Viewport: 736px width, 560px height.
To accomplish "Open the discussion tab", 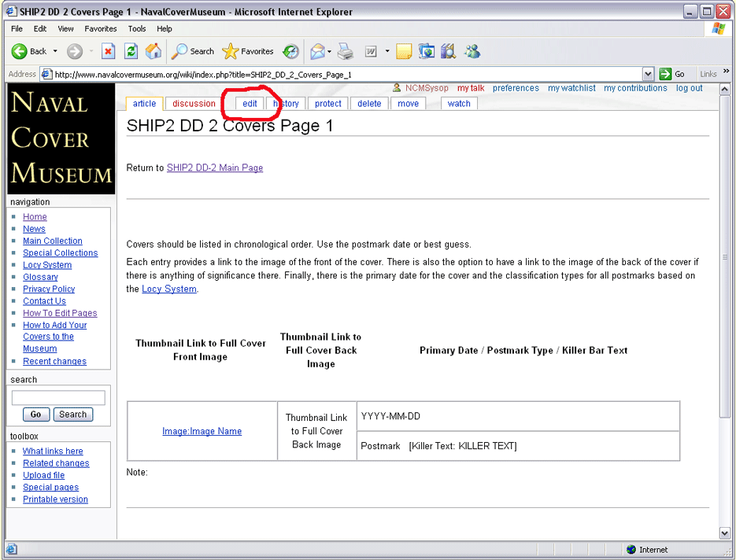I will pyautogui.click(x=194, y=104).
